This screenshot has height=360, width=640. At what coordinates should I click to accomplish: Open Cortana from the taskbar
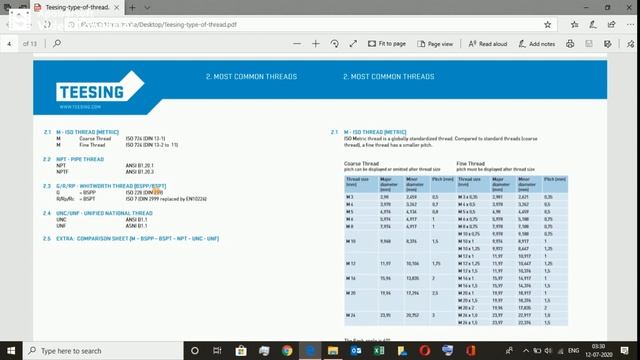(x=195, y=351)
